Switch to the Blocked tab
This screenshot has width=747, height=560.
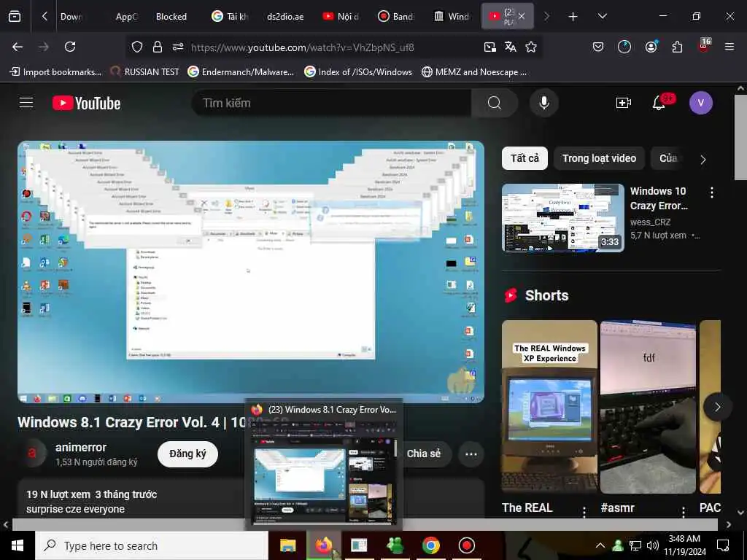pyautogui.click(x=171, y=16)
